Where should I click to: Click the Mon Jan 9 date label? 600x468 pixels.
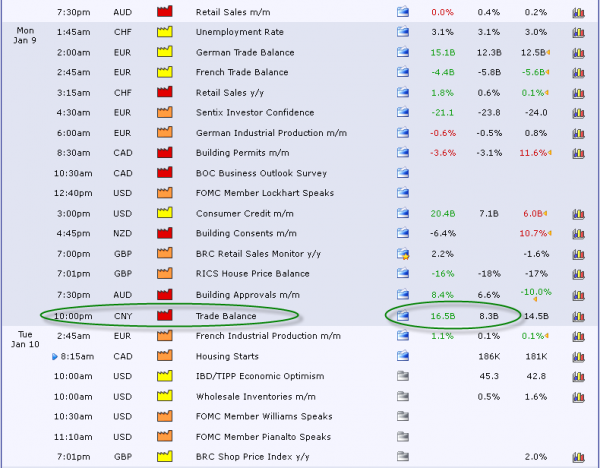(x=25, y=37)
